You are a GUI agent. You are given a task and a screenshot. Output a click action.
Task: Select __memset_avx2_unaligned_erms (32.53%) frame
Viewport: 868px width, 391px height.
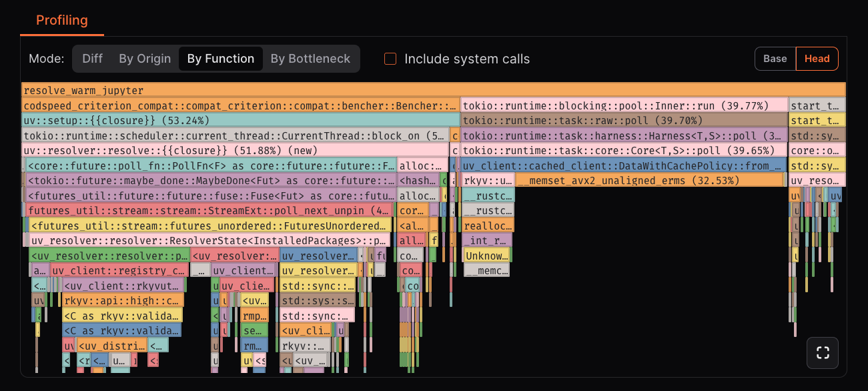(x=649, y=180)
